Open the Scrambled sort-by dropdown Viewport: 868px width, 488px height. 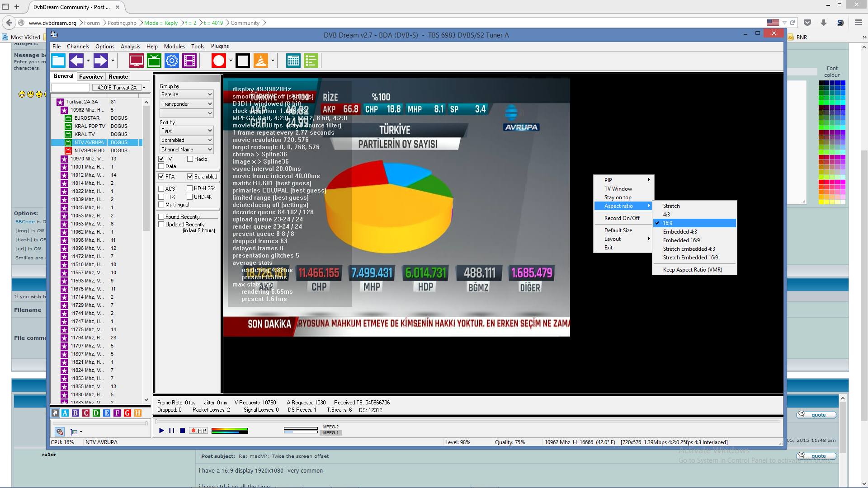187,140
